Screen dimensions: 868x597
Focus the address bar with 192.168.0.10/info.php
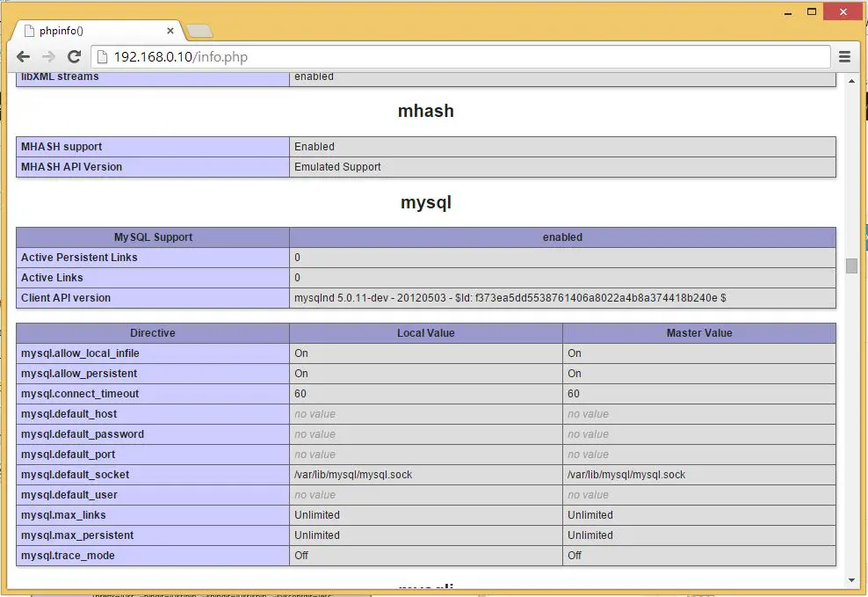pyautogui.click(x=460, y=56)
